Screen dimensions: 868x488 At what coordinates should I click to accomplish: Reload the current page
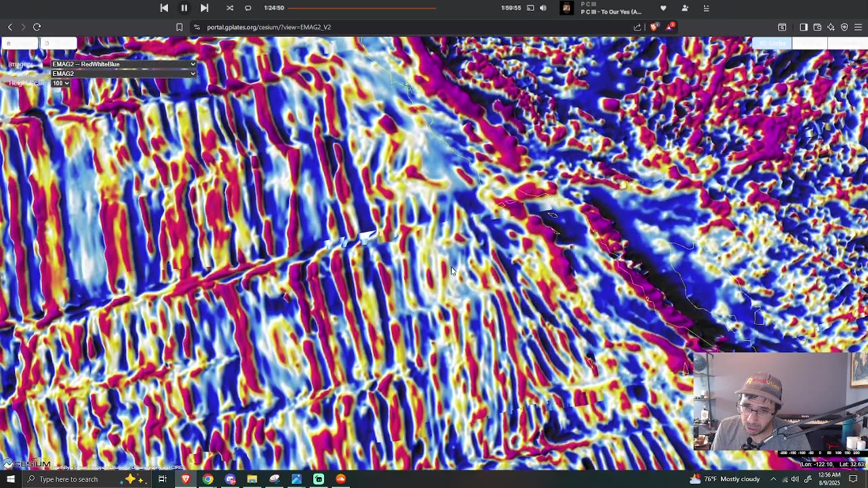point(37,27)
